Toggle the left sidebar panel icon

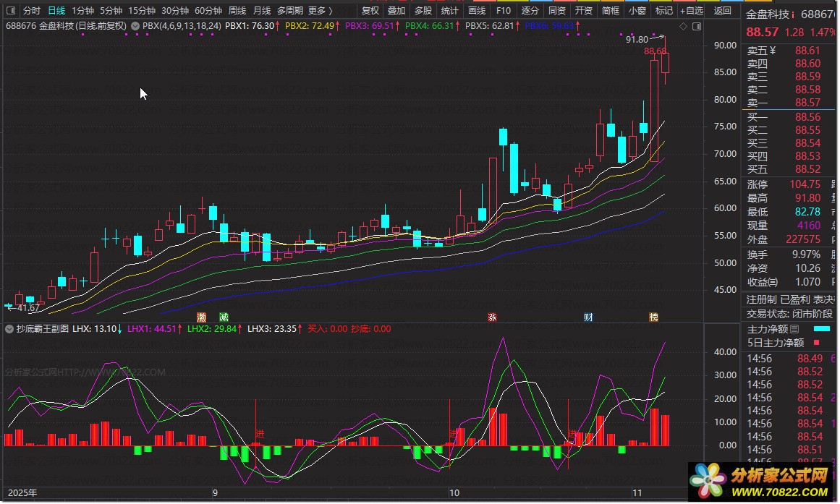pyautogui.click(x=10, y=11)
